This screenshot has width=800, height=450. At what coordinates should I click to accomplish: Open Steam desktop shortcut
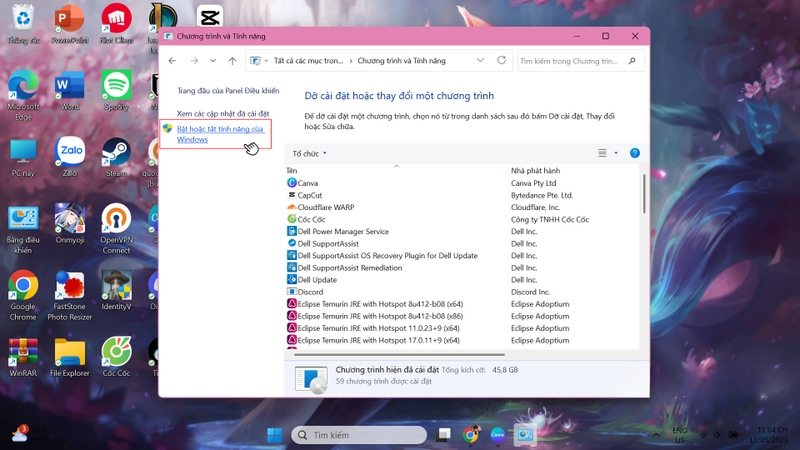pyautogui.click(x=116, y=157)
